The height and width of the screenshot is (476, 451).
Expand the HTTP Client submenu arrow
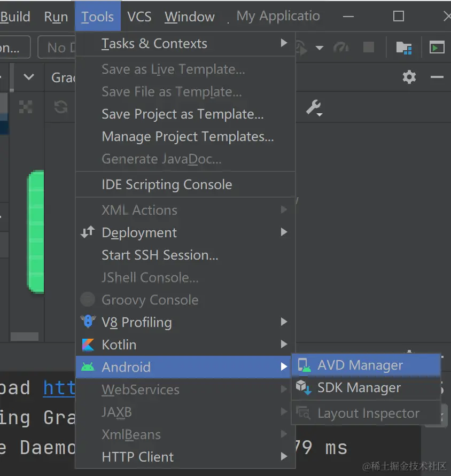tap(284, 456)
